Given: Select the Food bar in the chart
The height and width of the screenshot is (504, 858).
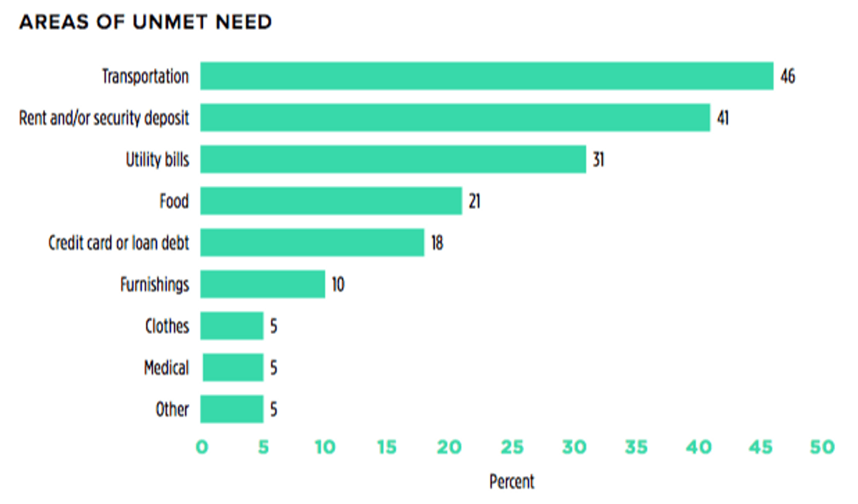Looking at the screenshot, I should pyautogui.click(x=331, y=201).
